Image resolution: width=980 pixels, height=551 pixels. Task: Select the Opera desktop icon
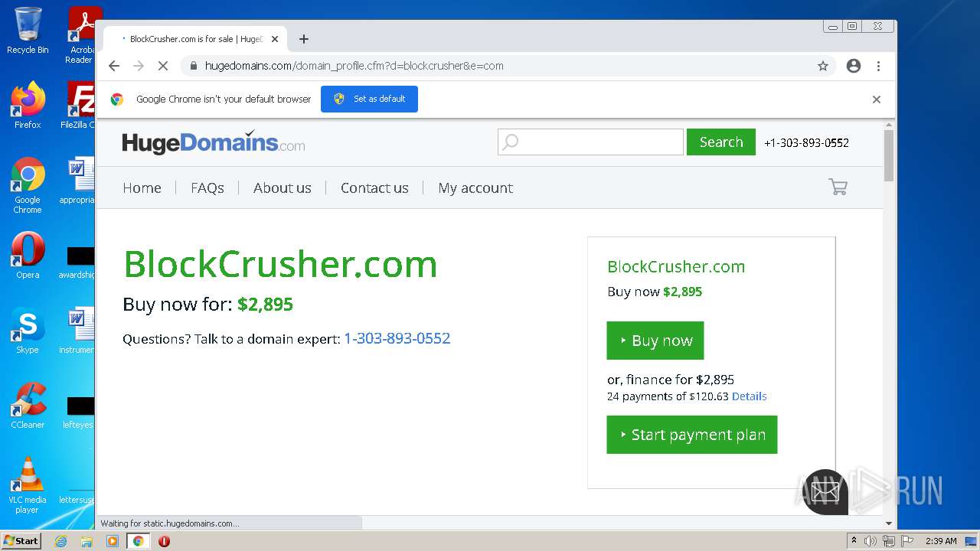(x=28, y=256)
